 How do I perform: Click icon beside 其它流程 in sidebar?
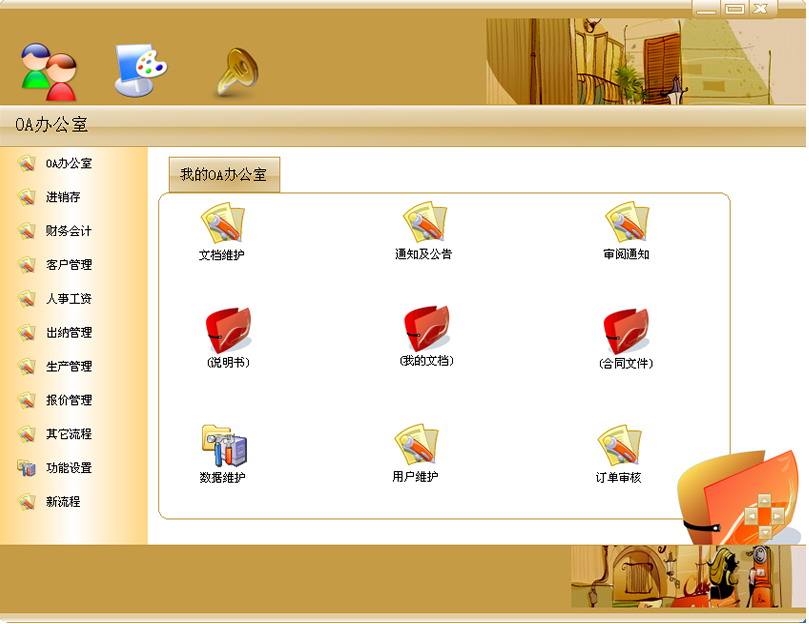tap(26, 434)
